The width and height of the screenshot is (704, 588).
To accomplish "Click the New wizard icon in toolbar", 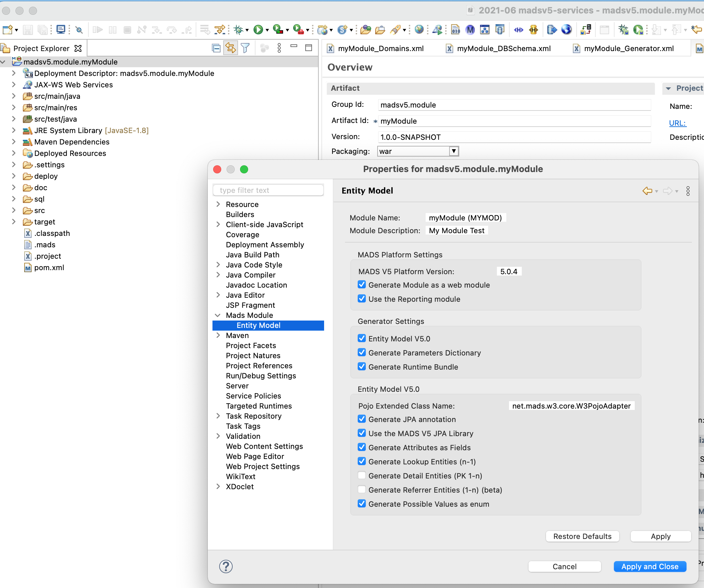I will coord(7,30).
